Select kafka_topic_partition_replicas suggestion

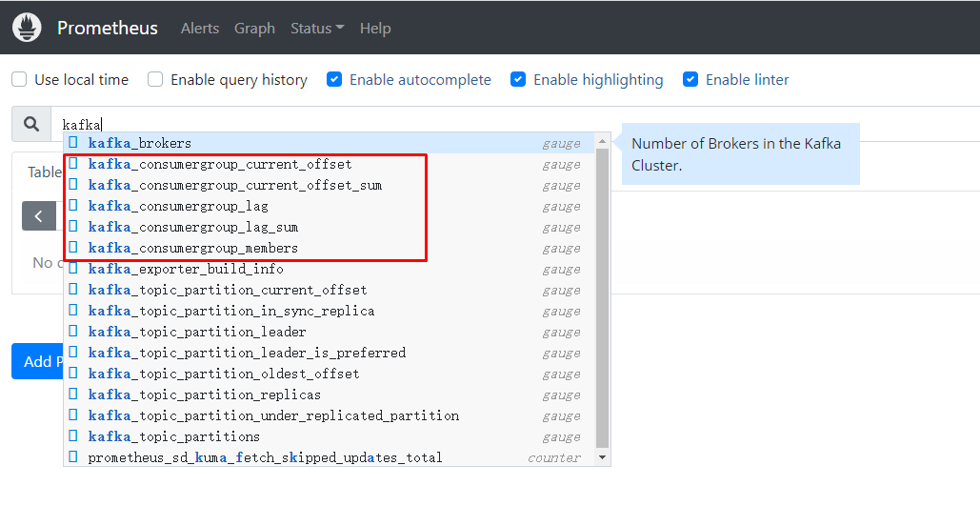click(330, 394)
